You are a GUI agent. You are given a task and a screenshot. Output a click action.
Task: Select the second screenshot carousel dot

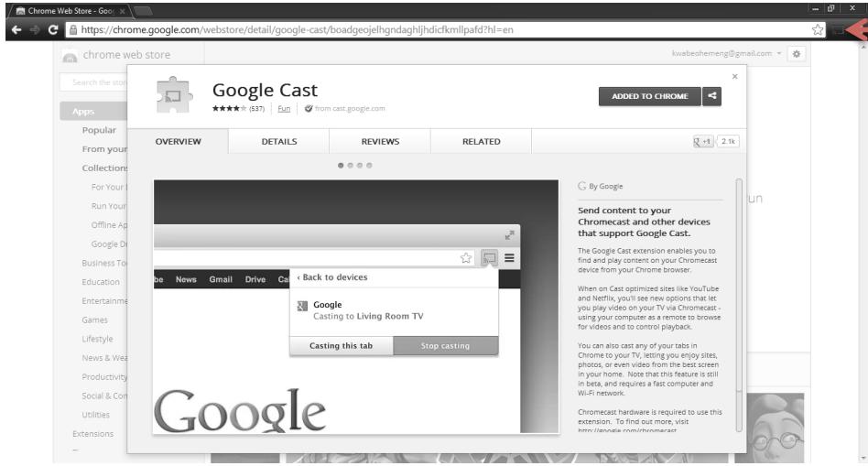click(x=350, y=166)
